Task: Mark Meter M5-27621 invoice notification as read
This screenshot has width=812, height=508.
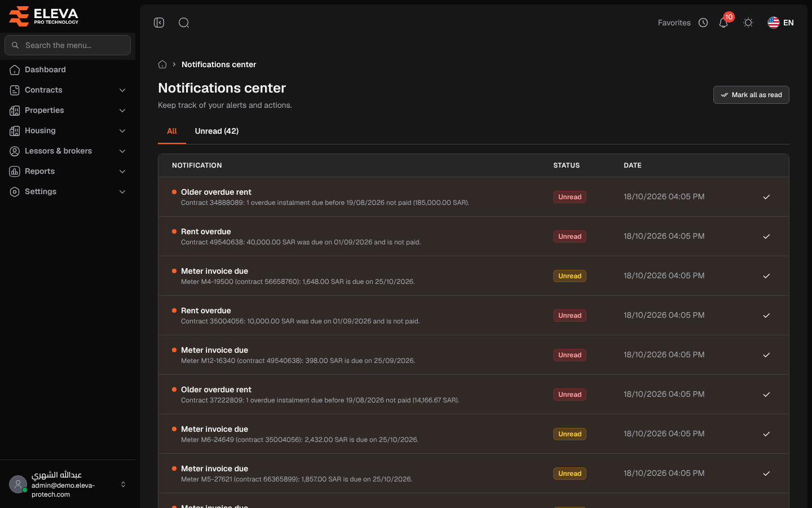Action: pos(766,474)
